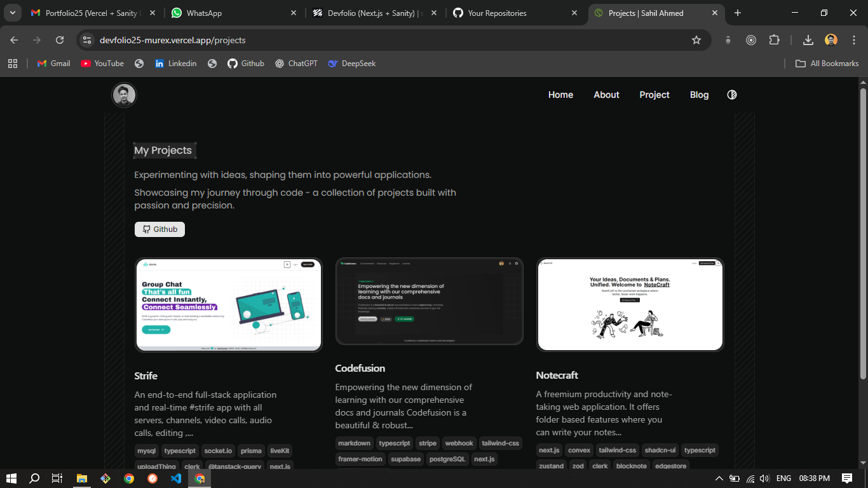Click the shadcn-ui tag

(x=660, y=450)
